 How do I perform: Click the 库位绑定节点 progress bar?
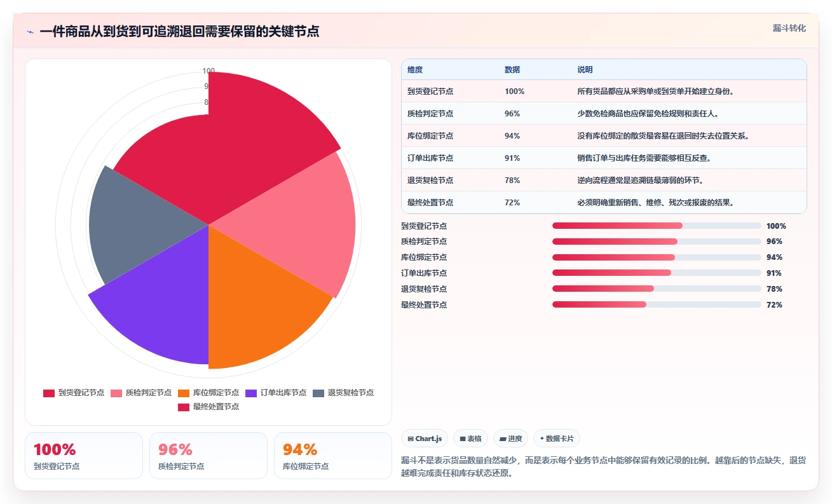[x=657, y=257]
